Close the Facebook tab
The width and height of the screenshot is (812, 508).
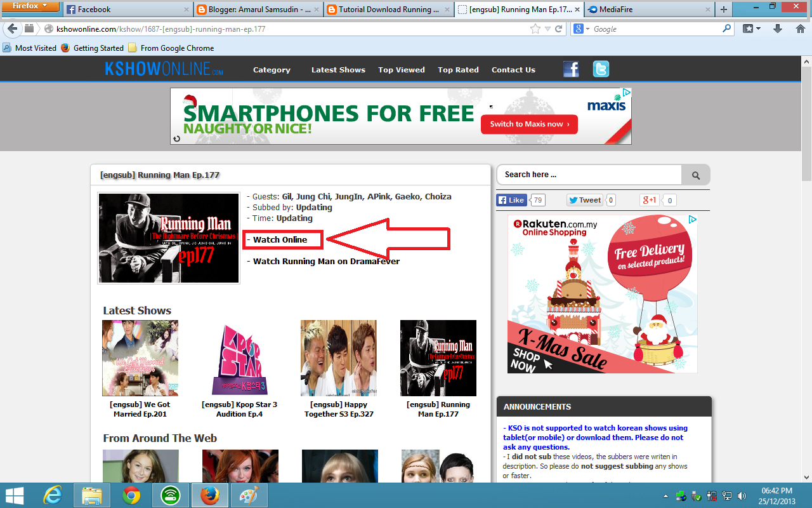pos(186,10)
